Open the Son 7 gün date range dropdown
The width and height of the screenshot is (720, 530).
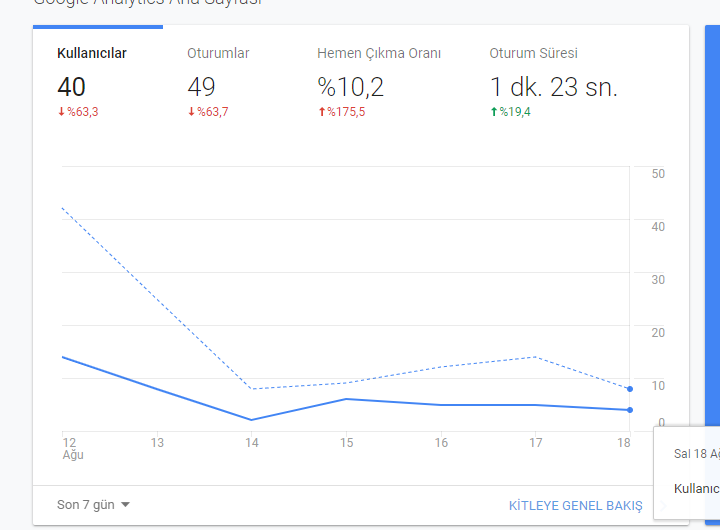pos(93,505)
